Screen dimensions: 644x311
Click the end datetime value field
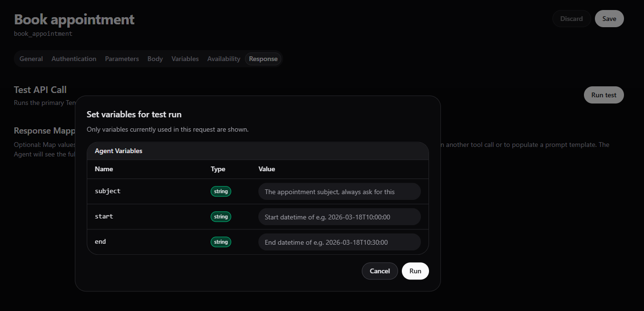[x=339, y=242]
